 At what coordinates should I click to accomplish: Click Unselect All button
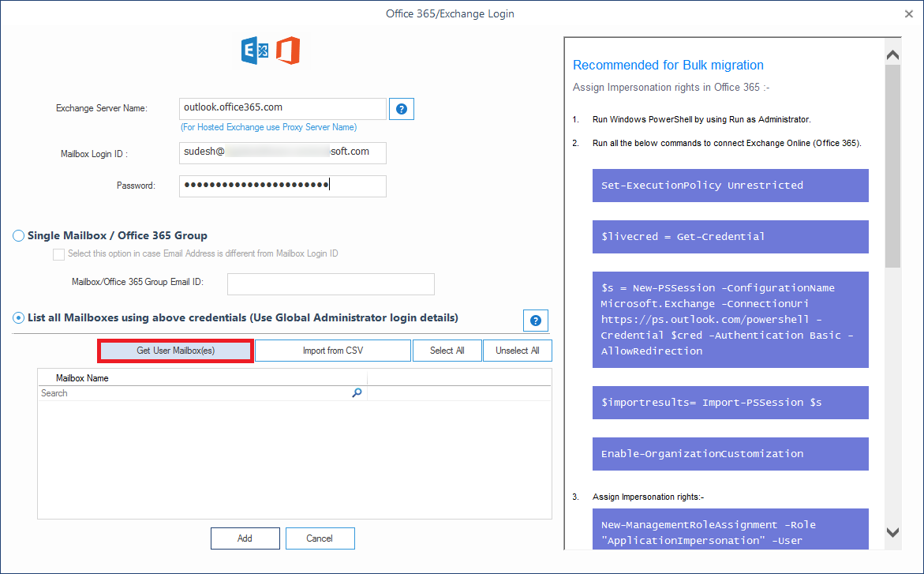518,351
